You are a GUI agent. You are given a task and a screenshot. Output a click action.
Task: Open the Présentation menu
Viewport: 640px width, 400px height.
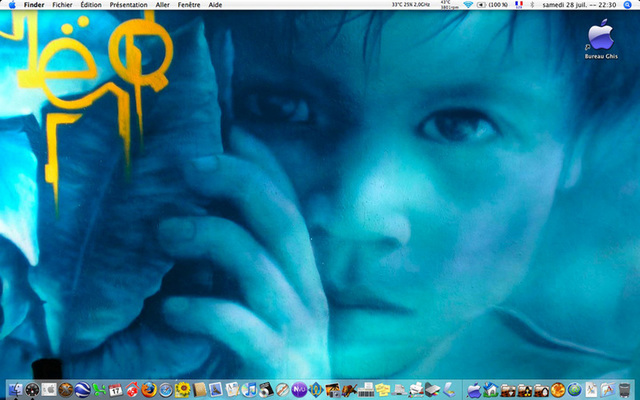coord(129,5)
